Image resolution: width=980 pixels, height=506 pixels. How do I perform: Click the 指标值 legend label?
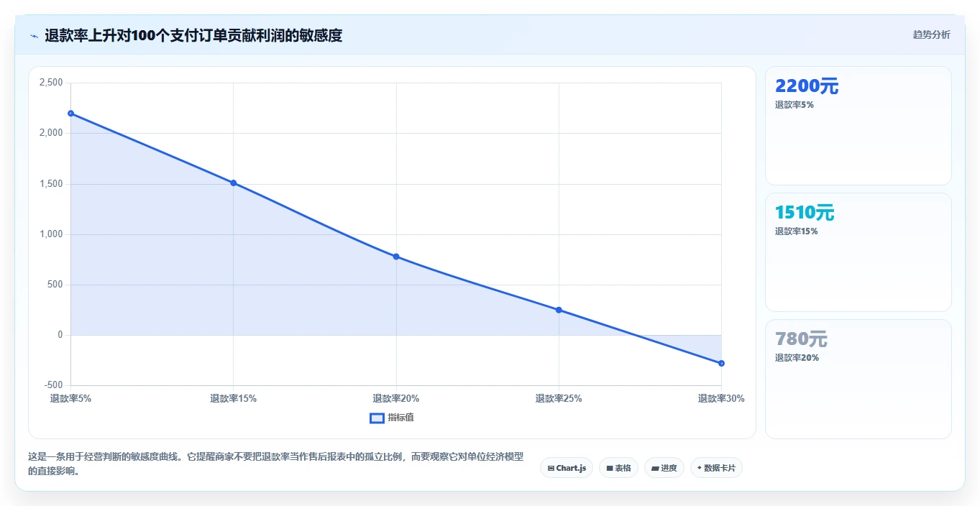pyautogui.click(x=400, y=418)
